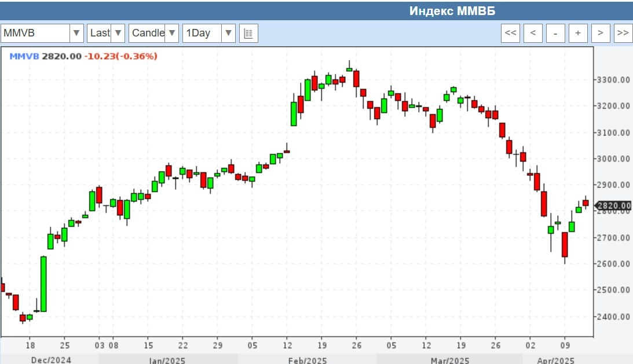Click the MMVB symbol input field

point(35,33)
